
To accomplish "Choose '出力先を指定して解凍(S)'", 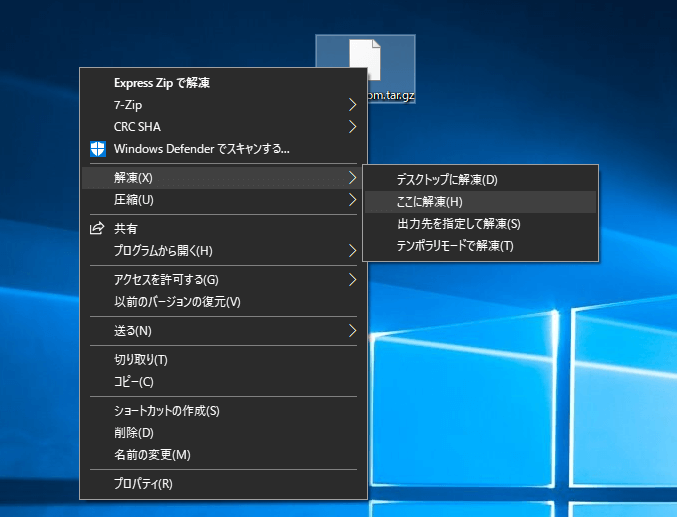I will (x=481, y=224).
